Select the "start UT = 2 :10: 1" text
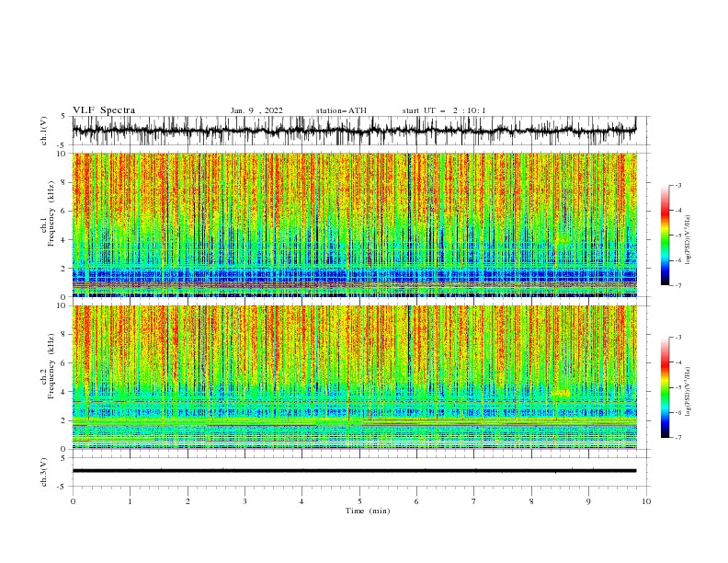Screen dimensions: 728x563 pyautogui.click(x=444, y=110)
